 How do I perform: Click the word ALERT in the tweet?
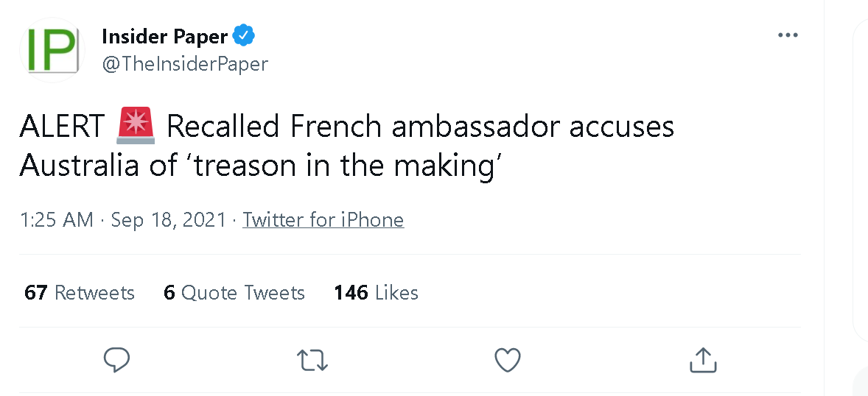click(x=62, y=126)
